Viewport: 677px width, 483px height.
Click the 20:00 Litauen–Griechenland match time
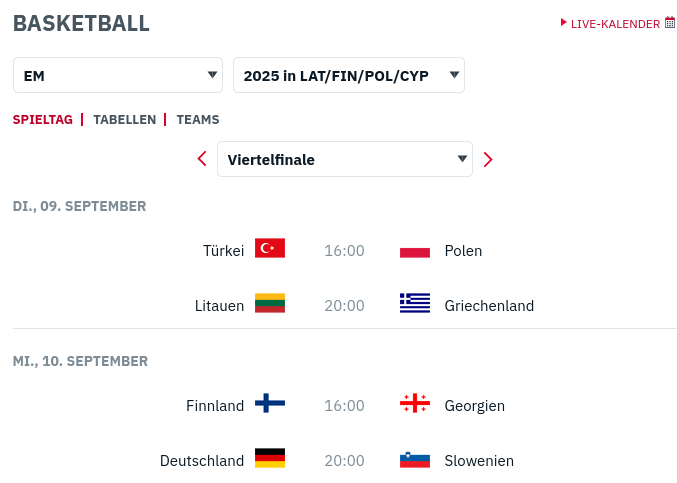[x=344, y=305]
